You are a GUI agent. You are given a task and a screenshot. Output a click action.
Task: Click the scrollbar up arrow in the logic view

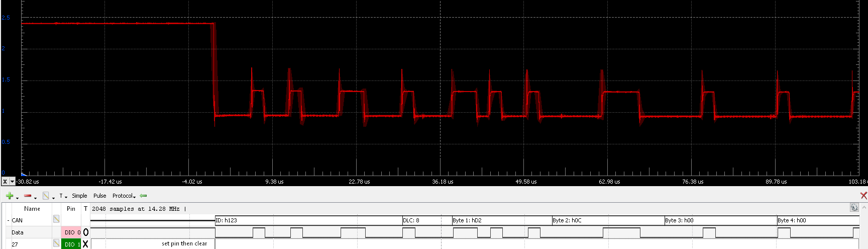point(864,208)
